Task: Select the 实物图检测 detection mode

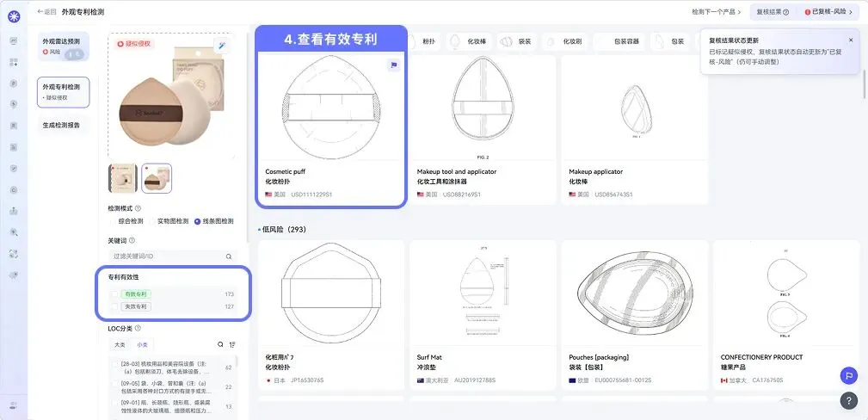Action: click(169, 221)
